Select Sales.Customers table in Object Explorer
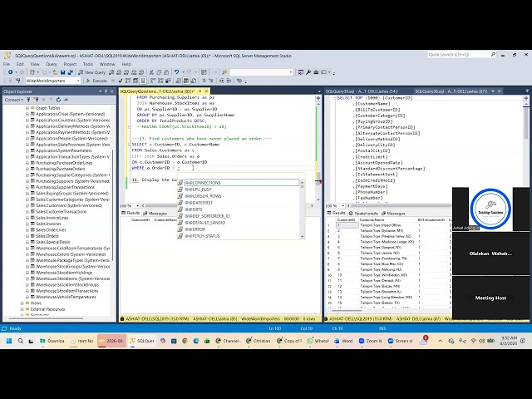Image resolution: width=532 pixels, height=399 pixels. (69, 205)
